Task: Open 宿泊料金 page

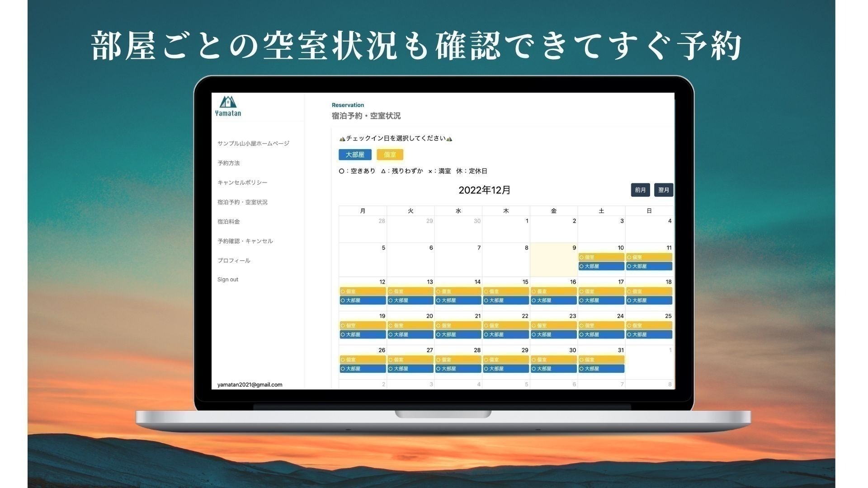Action: tap(228, 221)
